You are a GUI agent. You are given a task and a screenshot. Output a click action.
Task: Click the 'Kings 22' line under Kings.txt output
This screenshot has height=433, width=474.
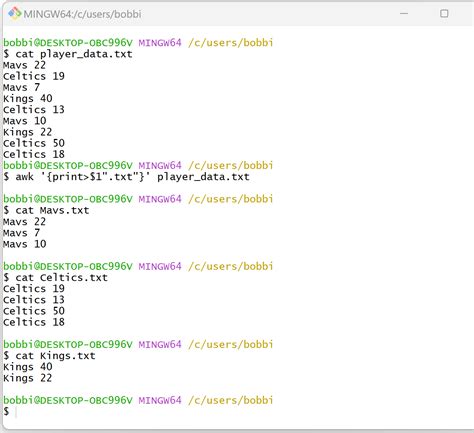point(28,378)
